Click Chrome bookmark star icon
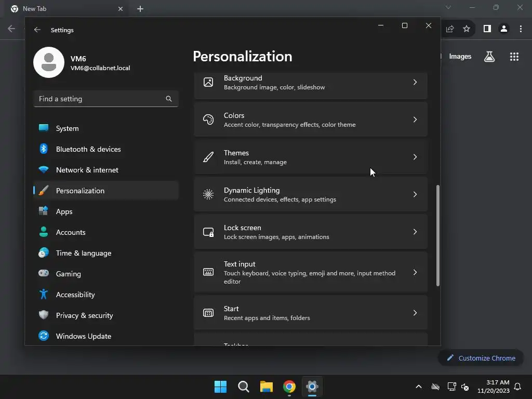532x399 pixels. point(467,29)
